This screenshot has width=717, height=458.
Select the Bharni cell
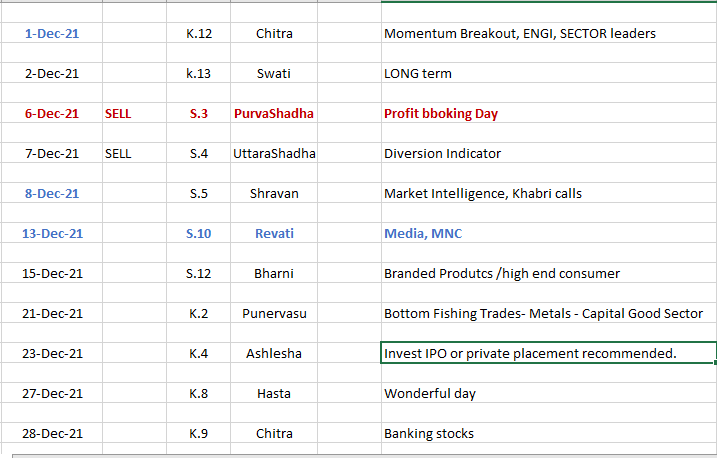(x=274, y=273)
